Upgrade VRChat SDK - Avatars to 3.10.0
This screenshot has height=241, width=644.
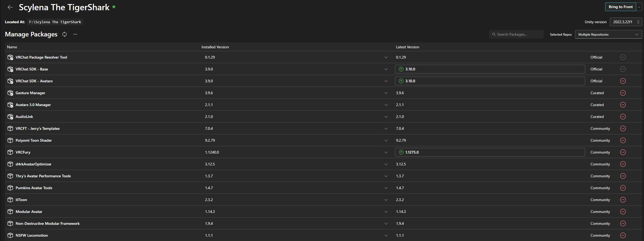(489, 81)
